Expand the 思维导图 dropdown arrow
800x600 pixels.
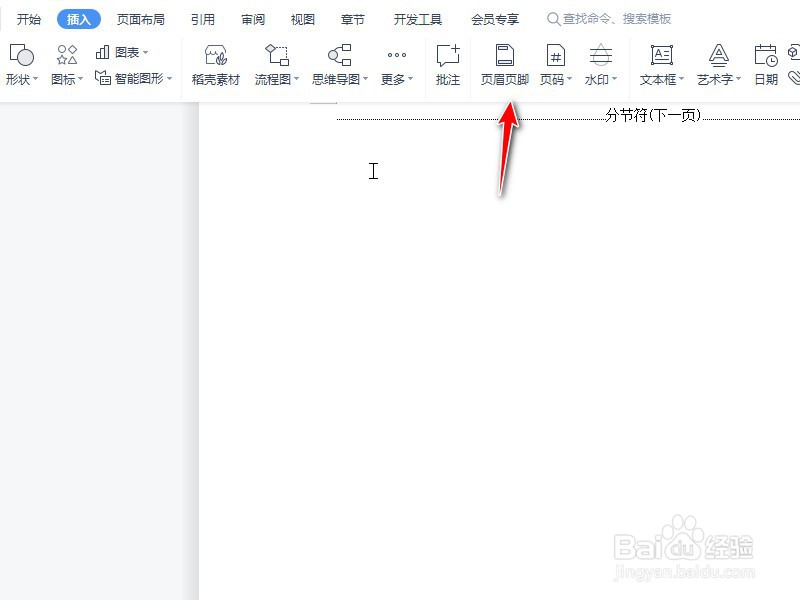[365, 79]
